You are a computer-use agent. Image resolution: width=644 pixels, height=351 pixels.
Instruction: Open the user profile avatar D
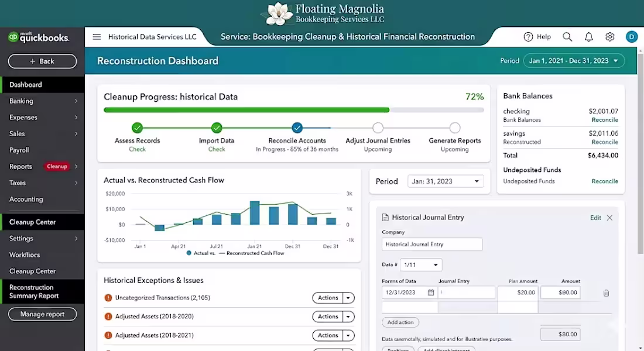pos(631,37)
